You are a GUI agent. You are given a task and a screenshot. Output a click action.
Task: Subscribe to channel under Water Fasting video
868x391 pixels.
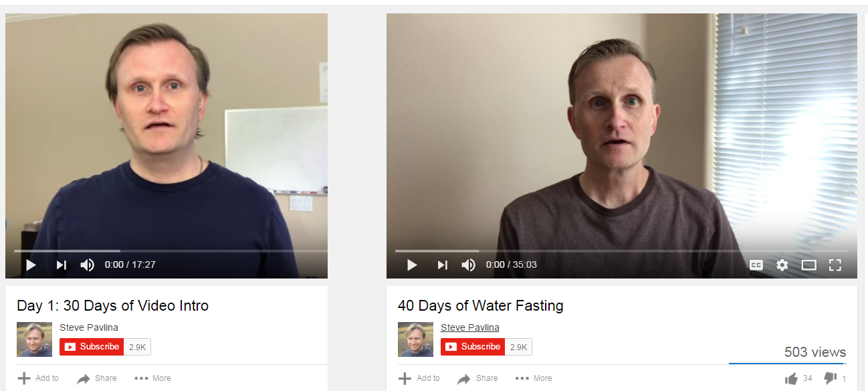tap(473, 347)
